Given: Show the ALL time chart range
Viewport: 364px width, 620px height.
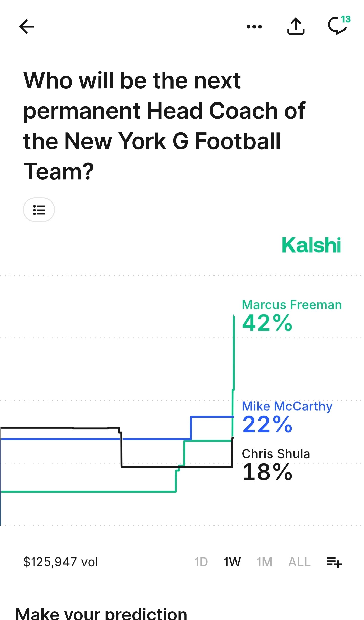Looking at the screenshot, I should click(x=299, y=562).
